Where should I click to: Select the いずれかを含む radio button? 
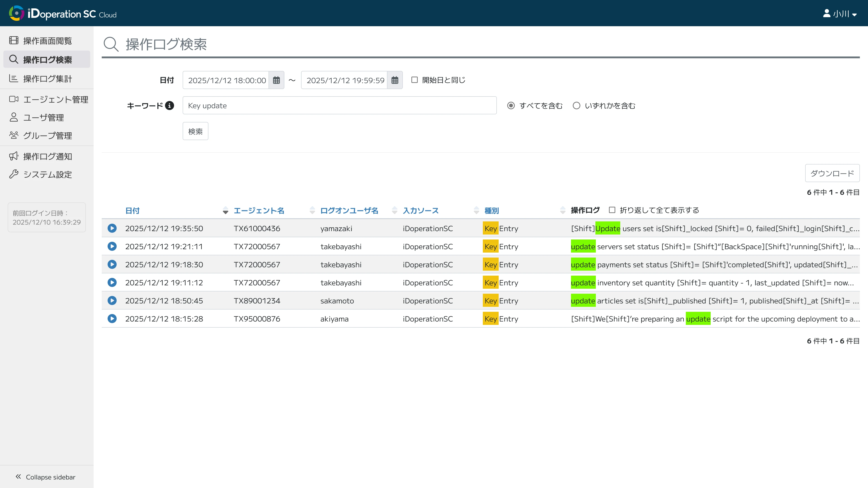577,106
